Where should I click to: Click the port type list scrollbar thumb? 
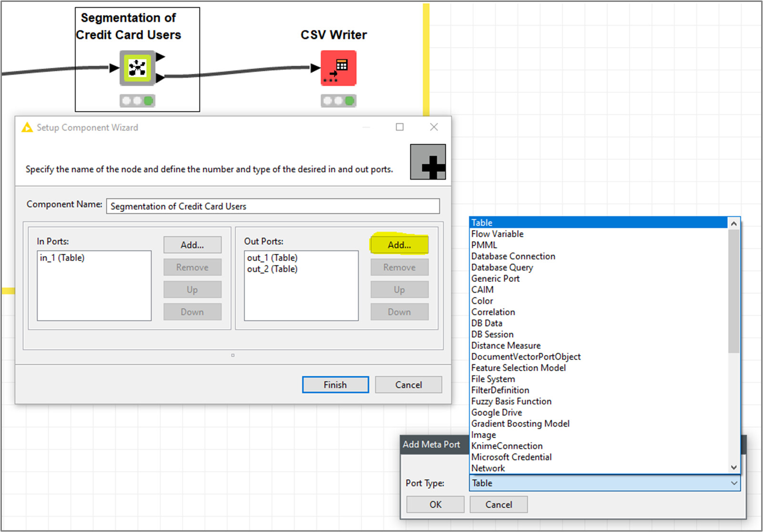coord(734,291)
